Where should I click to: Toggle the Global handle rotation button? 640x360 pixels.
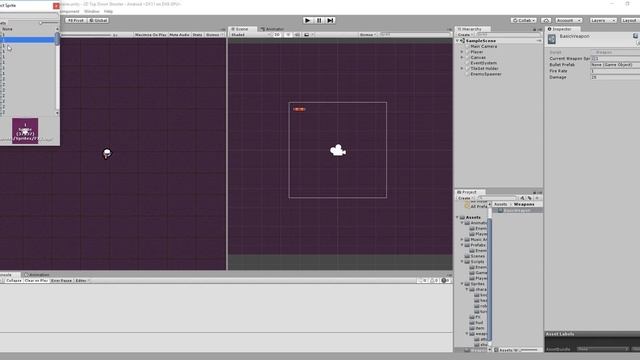(98, 20)
